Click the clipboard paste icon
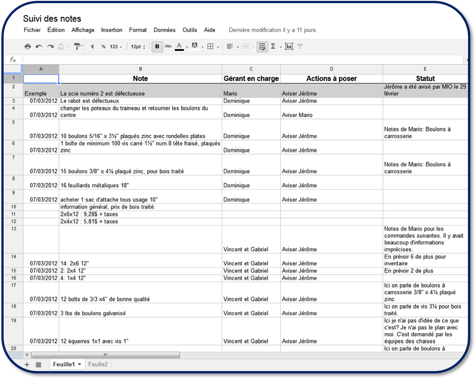 [61, 47]
